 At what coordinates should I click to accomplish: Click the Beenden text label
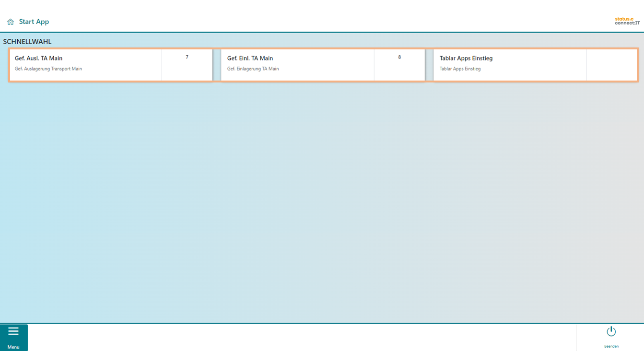pos(611,346)
